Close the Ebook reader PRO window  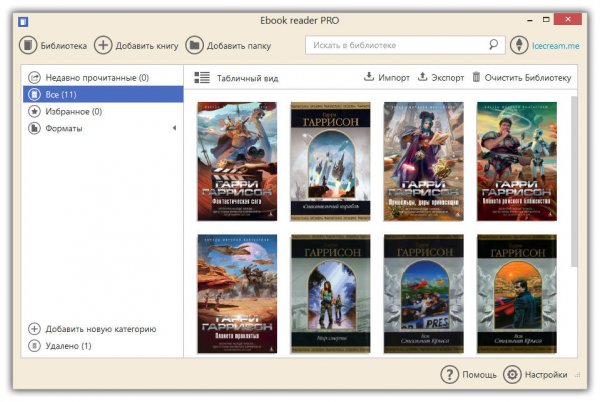(568, 19)
